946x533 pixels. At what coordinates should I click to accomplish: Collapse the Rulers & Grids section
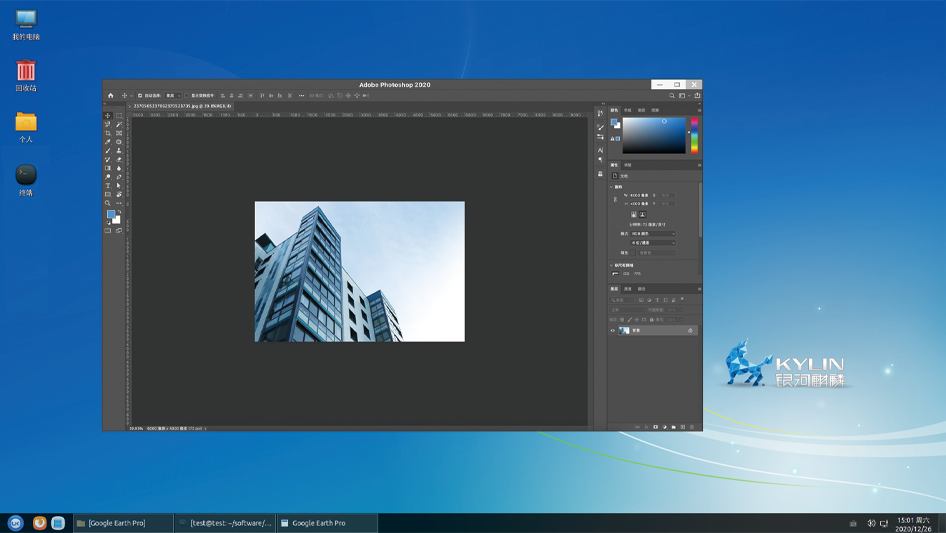tap(611, 265)
